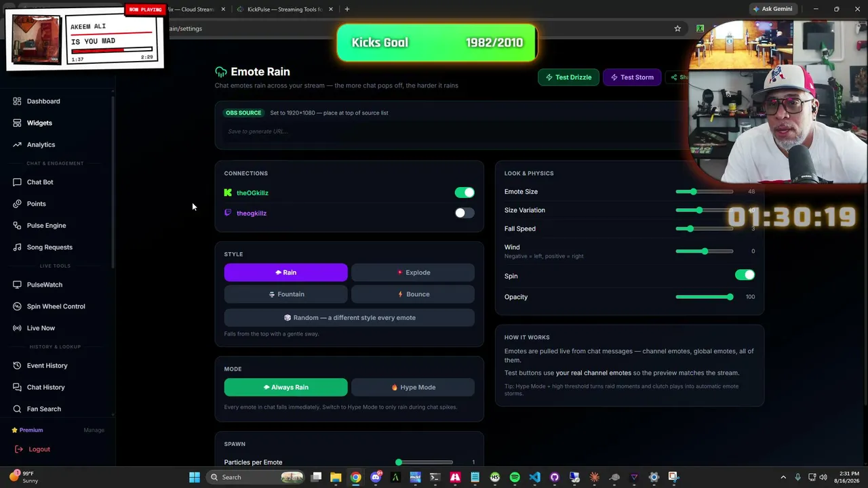The image size is (868, 488).
Task: Open the Dashboard page
Action: pyautogui.click(x=43, y=101)
